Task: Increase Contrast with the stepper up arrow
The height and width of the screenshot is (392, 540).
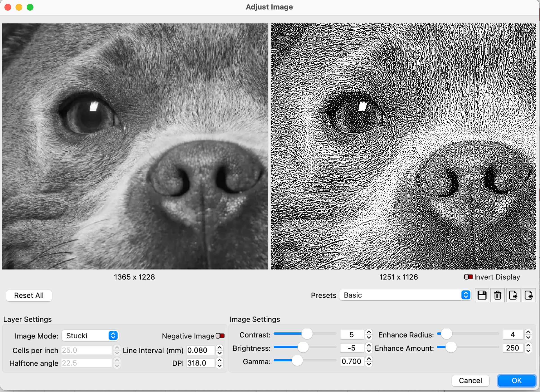Action: coord(369,332)
